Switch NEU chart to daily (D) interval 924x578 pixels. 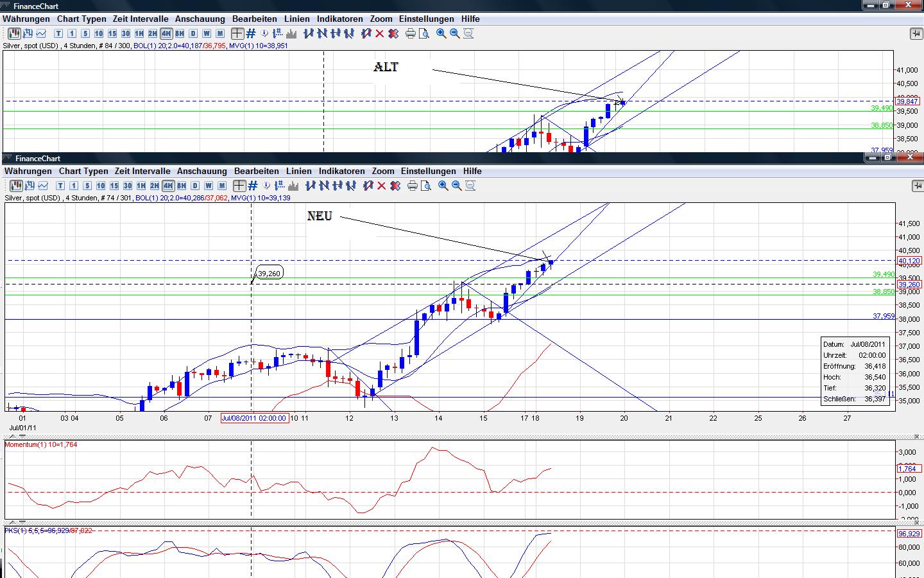point(195,186)
